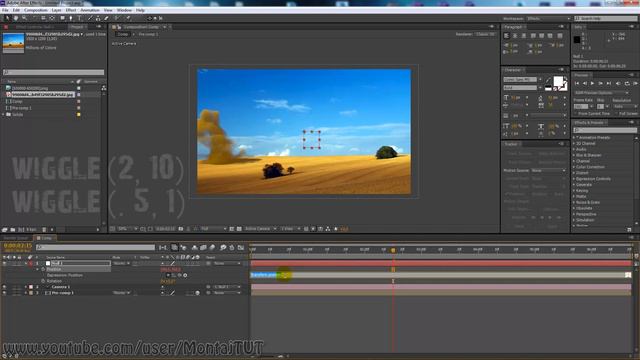This screenshot has height=360, width=640.
Task: Click the Project panel search field
Action: (x=53, y=72)
